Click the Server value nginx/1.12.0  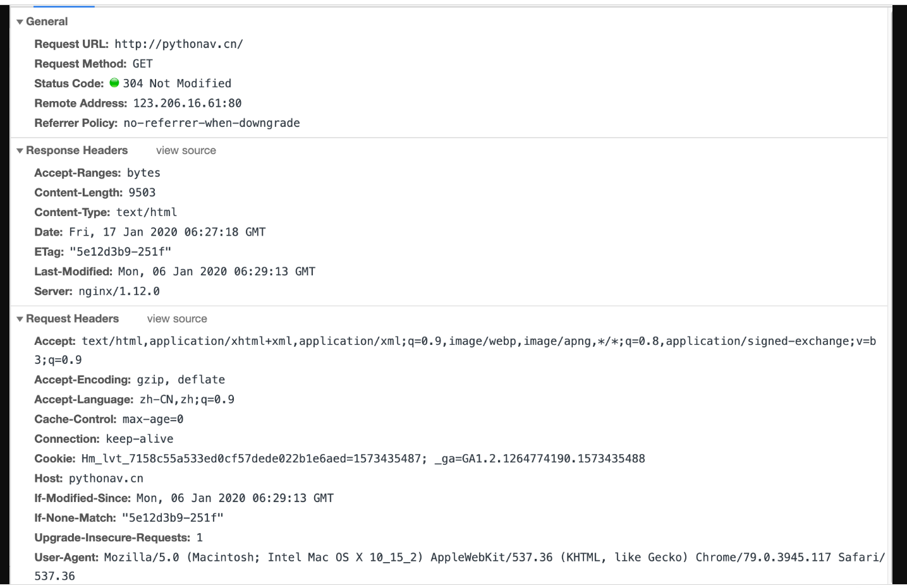click(119, 292)
